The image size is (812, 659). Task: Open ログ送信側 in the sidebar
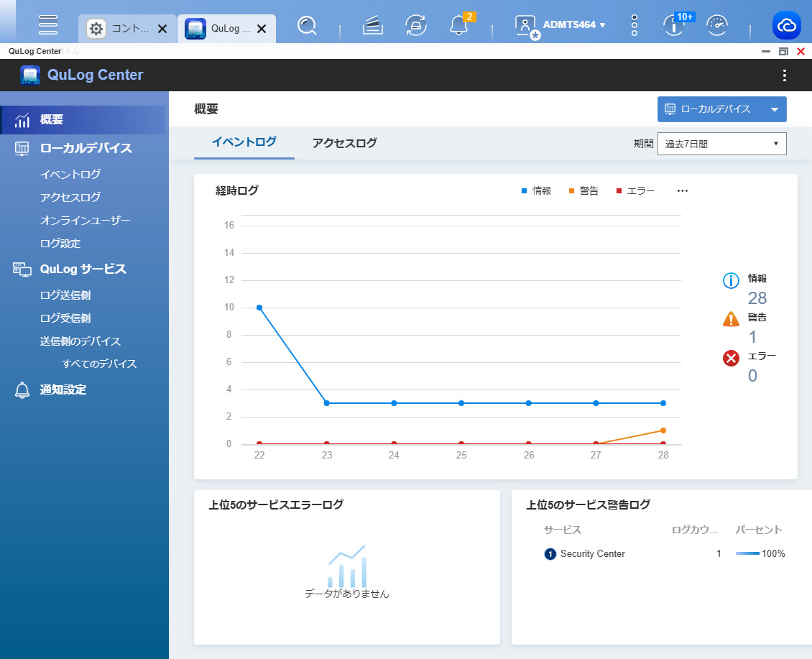(65, 295)
